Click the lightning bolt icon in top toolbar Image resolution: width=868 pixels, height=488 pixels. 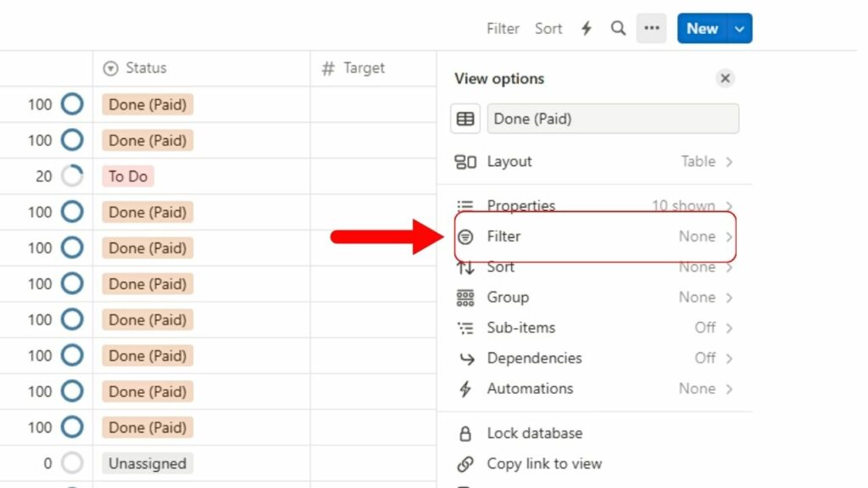pyautogui.click(x=586, y=28)
